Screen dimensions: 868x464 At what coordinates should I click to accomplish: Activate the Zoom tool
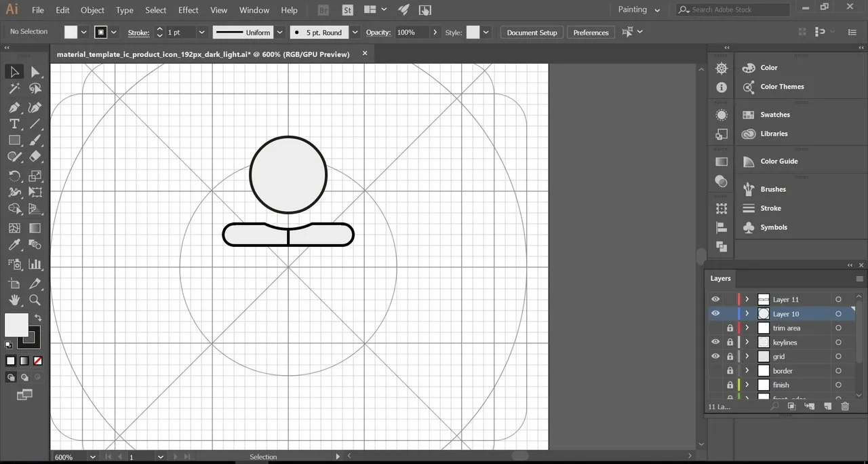coord(35,300)
